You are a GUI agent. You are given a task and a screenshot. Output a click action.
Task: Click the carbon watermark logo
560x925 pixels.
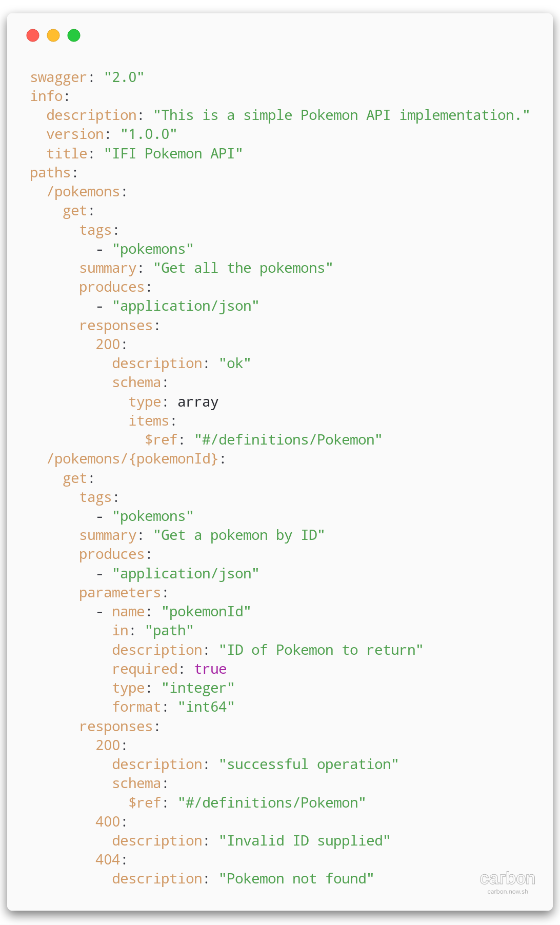[x=507, y=878]
